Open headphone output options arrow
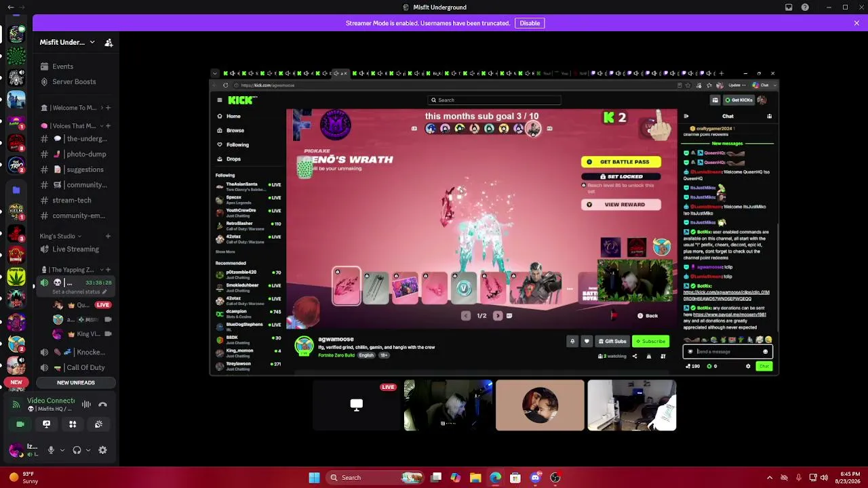The width and height of the screenshot is (868, 488). coord(88,450)
